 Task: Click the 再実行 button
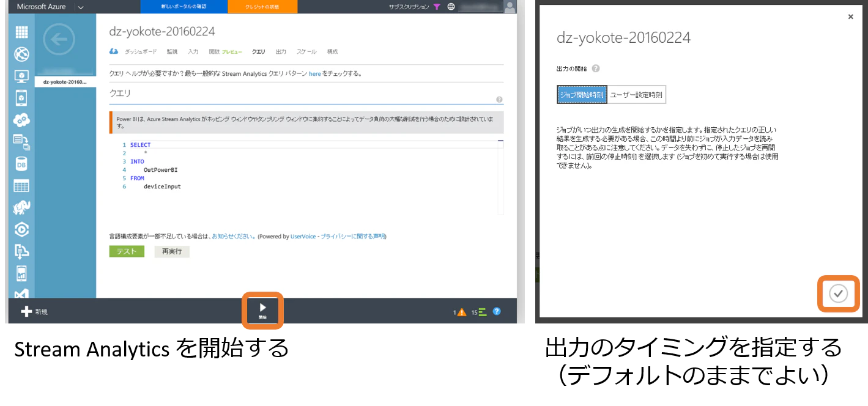pos(172,251)
